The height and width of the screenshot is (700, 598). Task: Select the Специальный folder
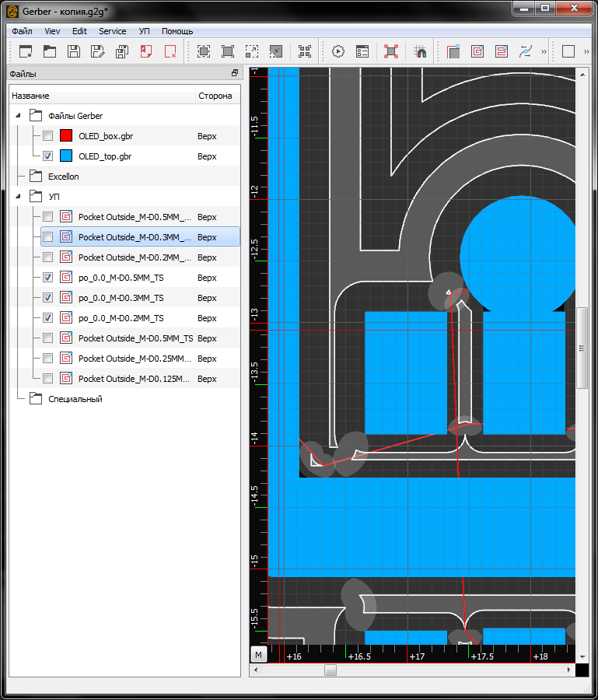pyautogui.click(x=75, y=399)
